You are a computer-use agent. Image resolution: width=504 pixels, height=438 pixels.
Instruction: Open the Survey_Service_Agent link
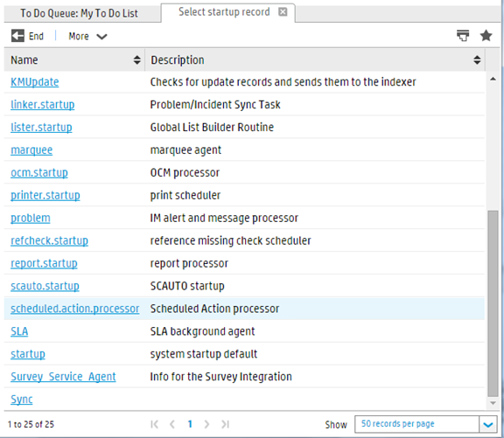pos(63,376)
